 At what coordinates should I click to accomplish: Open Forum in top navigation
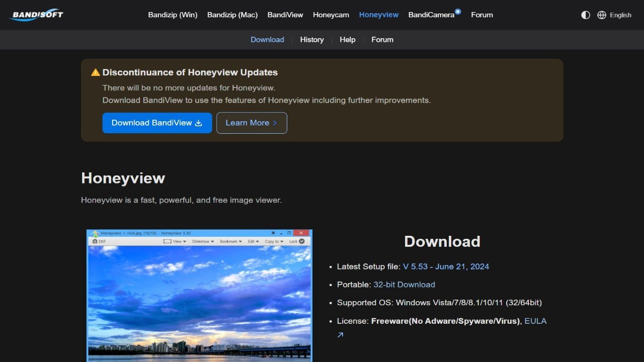pyautogui.click(x=482, y=15)
